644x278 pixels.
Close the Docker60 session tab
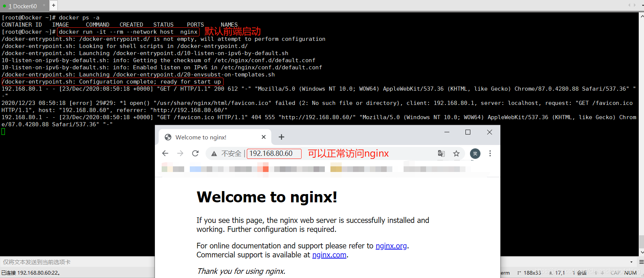(44, 5)
